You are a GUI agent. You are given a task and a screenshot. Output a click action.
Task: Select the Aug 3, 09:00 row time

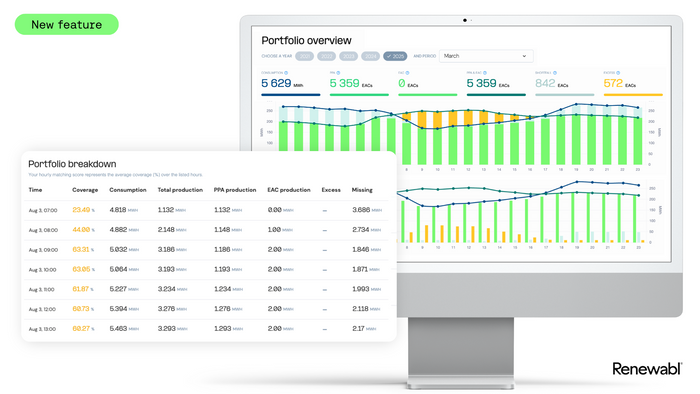point(43,250)
